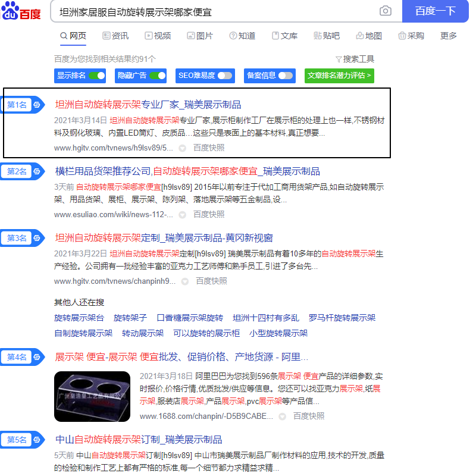The image size is (476, 476).
Task: Open the 展示架 便宜 阿里 result title
Action: coord(181,357)
